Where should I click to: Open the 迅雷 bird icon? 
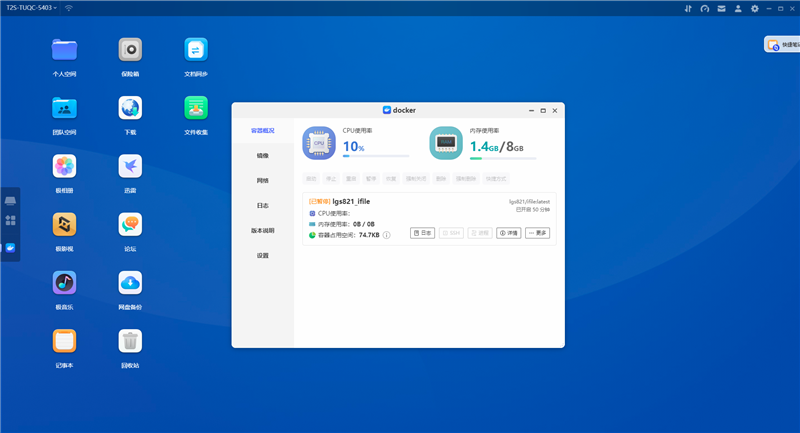click(x=130, y=166)
